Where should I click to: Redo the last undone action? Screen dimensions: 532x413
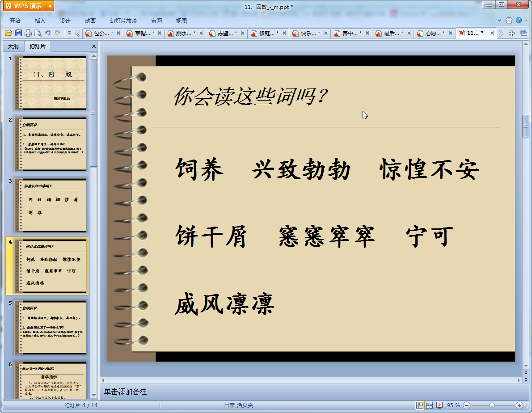pyautogui.click(x=58, y=33)
